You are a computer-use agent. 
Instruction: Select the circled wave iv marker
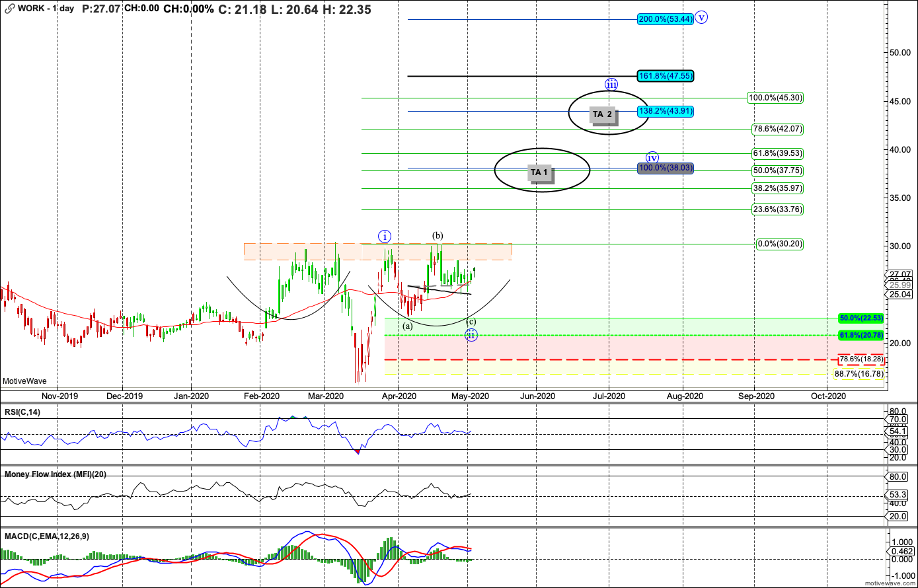pos(652,158)
